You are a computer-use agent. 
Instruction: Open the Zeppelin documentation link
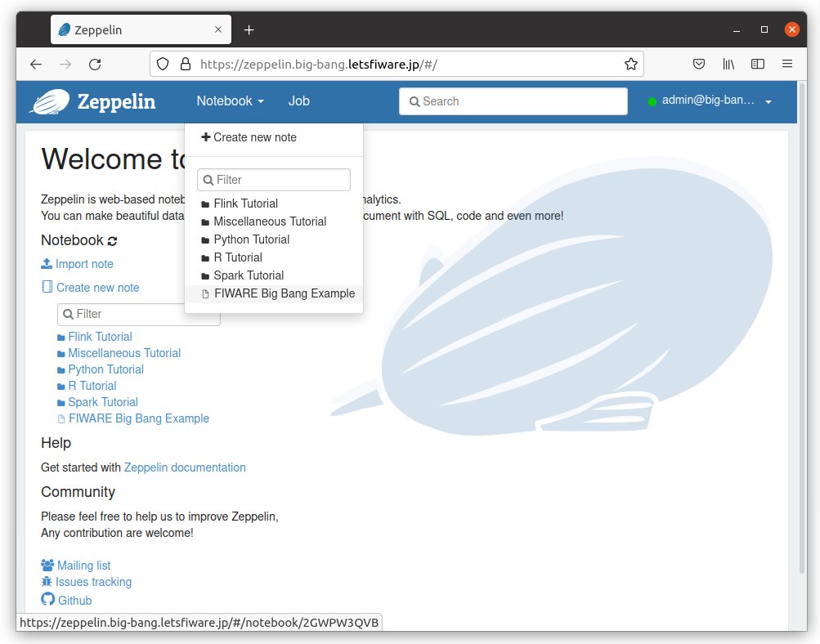click(x=185, y=467)
